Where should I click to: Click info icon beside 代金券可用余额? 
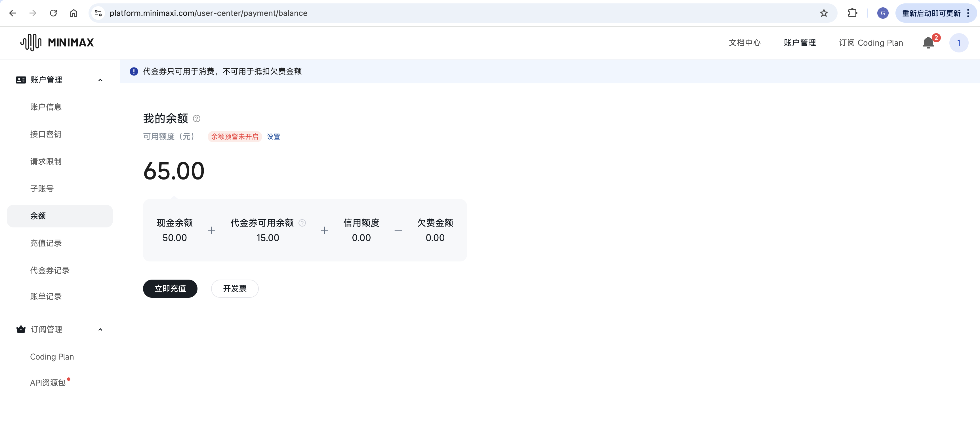click(x=302, y=223)
